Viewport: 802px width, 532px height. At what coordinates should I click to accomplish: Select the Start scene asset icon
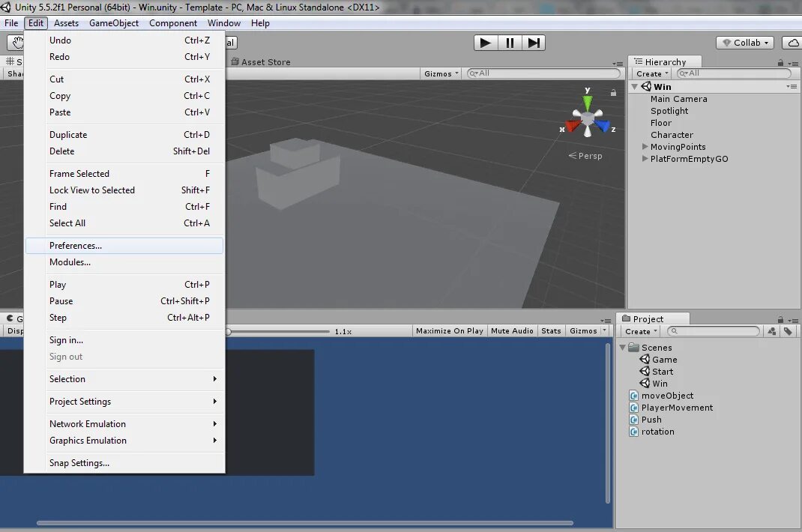coord(645,372)
